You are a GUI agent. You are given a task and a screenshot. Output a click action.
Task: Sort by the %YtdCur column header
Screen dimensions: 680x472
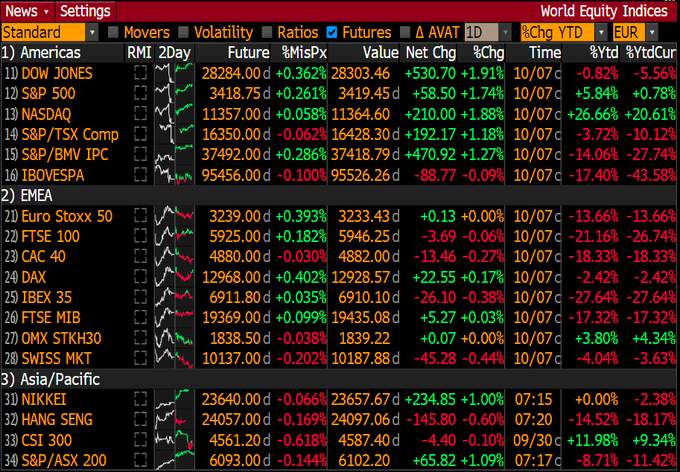651,53
